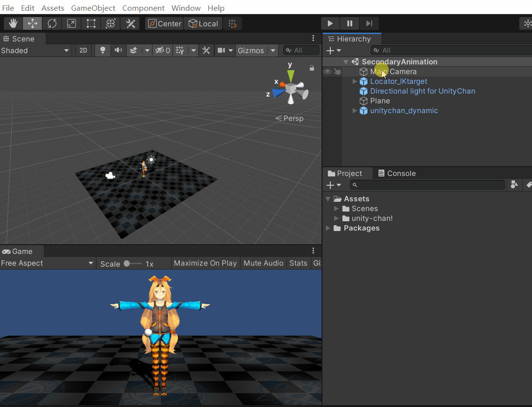This screenshot has height=407, width=532.
Task: Focus the Hierarchy search field
Action: [x=451, y=51]
